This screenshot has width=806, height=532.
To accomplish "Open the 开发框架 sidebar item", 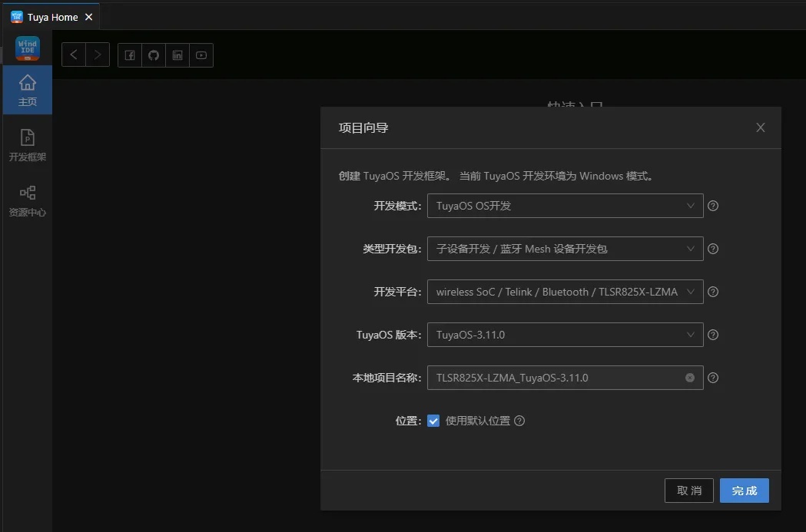I will [27, 145].
